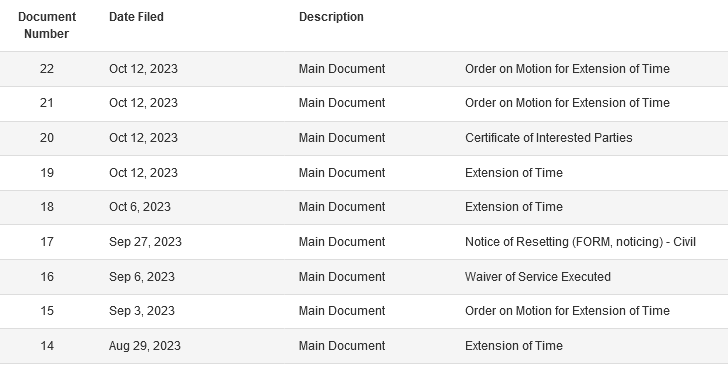Screen dimensions: 728x367
Task: Click the Description column header
Action: 331,17
